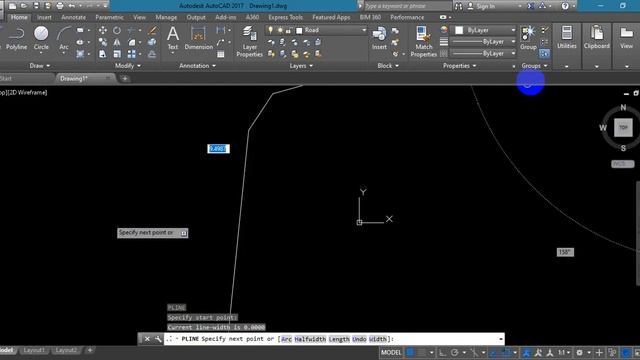This screenshot has height=360, width=640.
Task: Choose Halfwidth option in command line
Action: [310, 339]
